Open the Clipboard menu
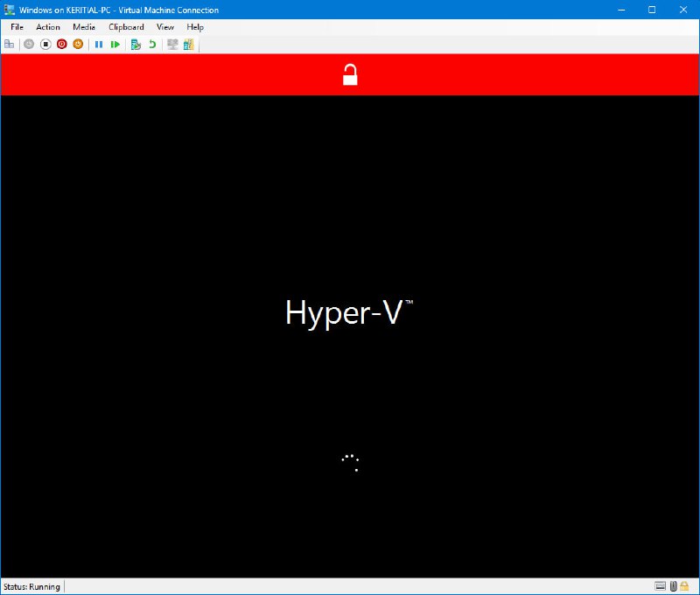700x595 pixels. (126, 27)
